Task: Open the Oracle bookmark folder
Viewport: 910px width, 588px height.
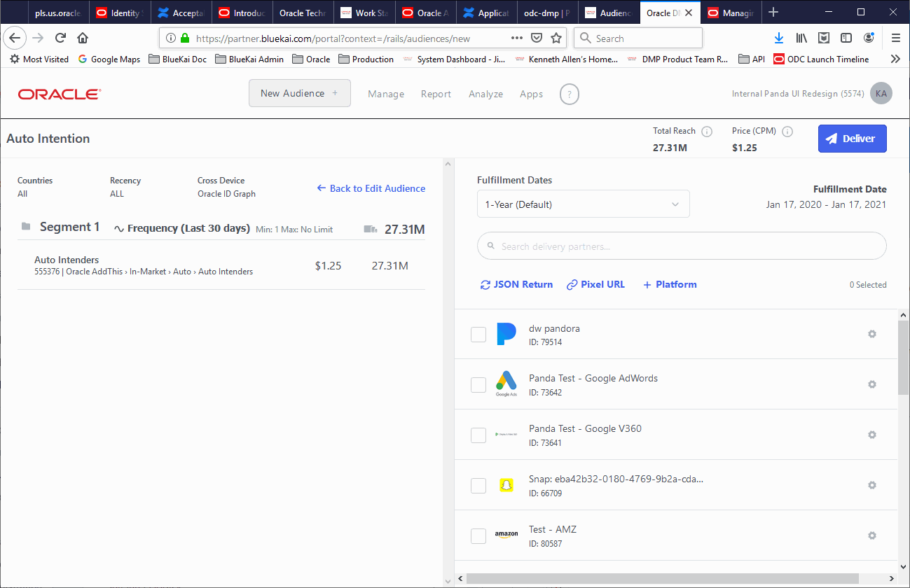Action: coord(311,59)
